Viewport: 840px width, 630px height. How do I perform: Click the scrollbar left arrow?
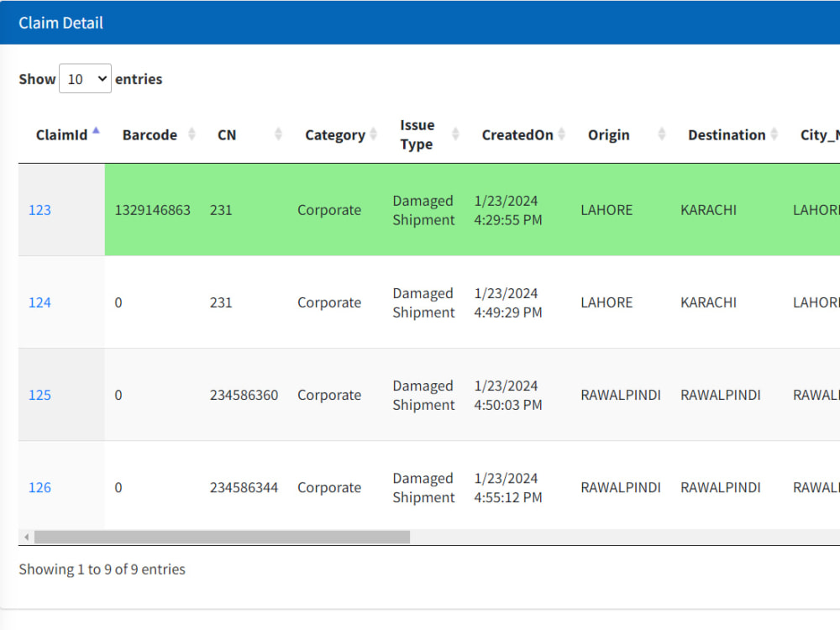[x=26, y=537]
